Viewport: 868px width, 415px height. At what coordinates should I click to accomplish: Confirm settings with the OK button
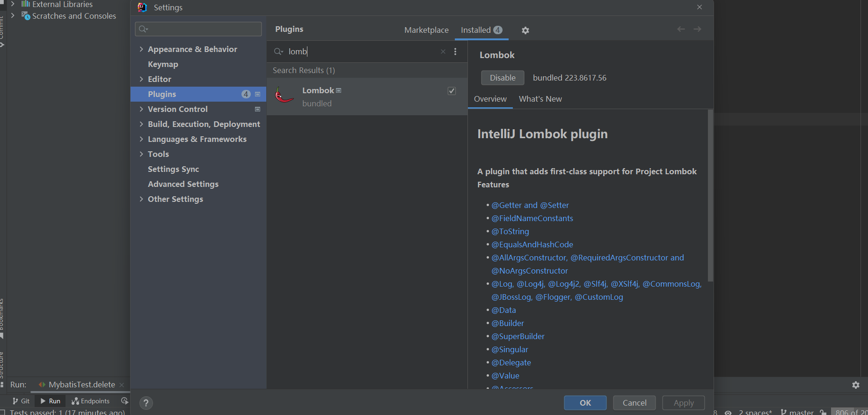[585, 403]
